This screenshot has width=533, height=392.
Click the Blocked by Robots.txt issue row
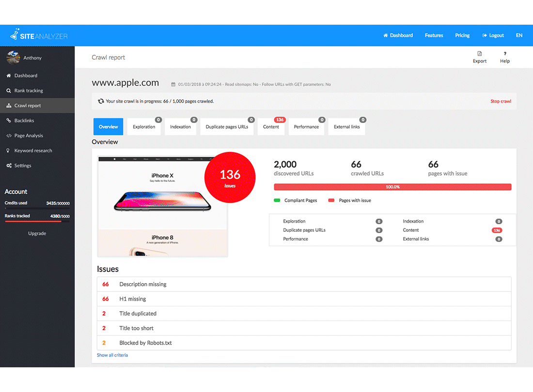coord(304,343)
